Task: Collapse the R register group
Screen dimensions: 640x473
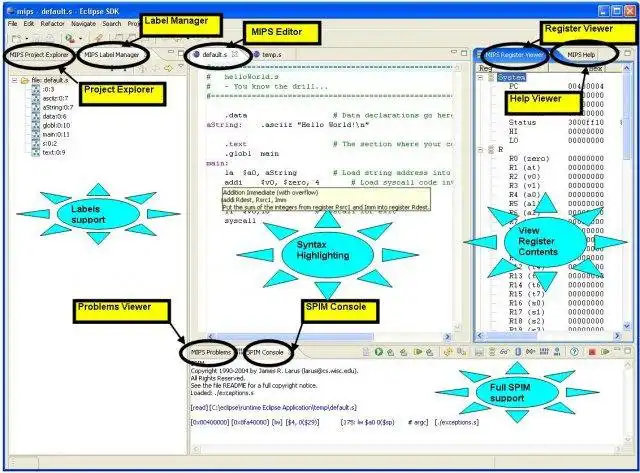Action: pyautogui.click(x=480, y=150)
